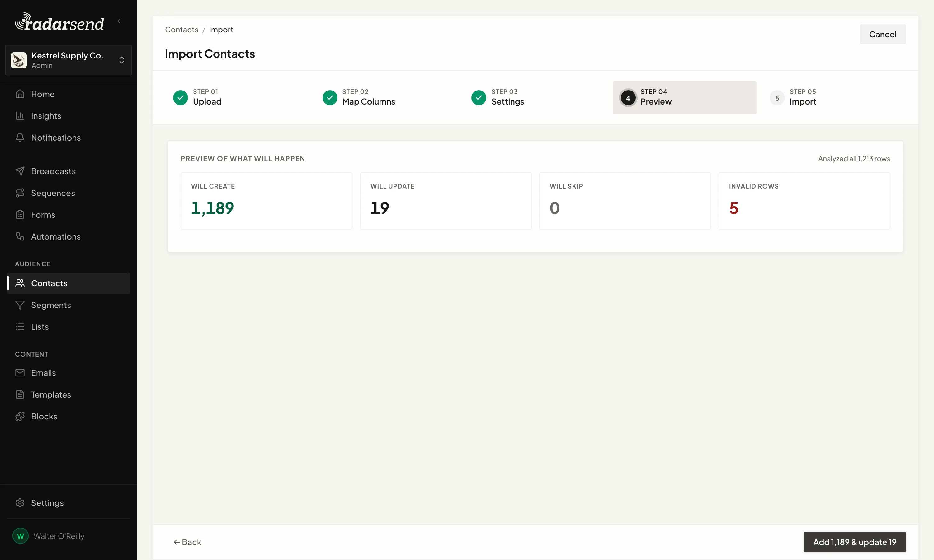Click the Automations workflow icon
Viewport: 934px width, 560px height.
20,237
